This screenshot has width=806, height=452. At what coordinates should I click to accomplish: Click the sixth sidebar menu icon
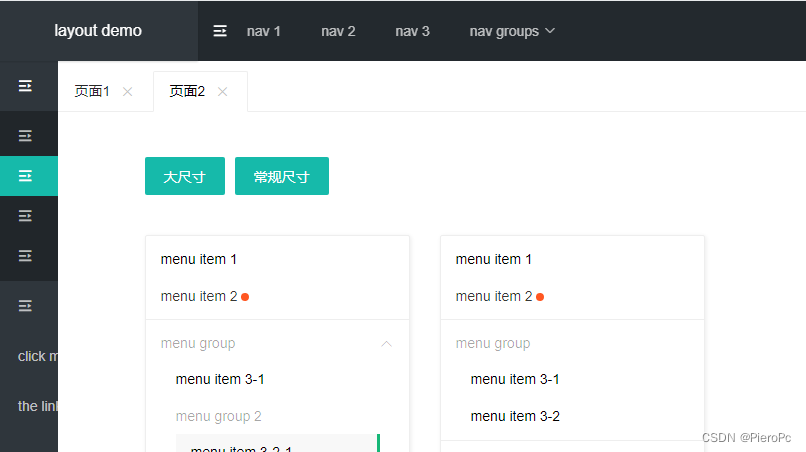[x=25, y=306]
